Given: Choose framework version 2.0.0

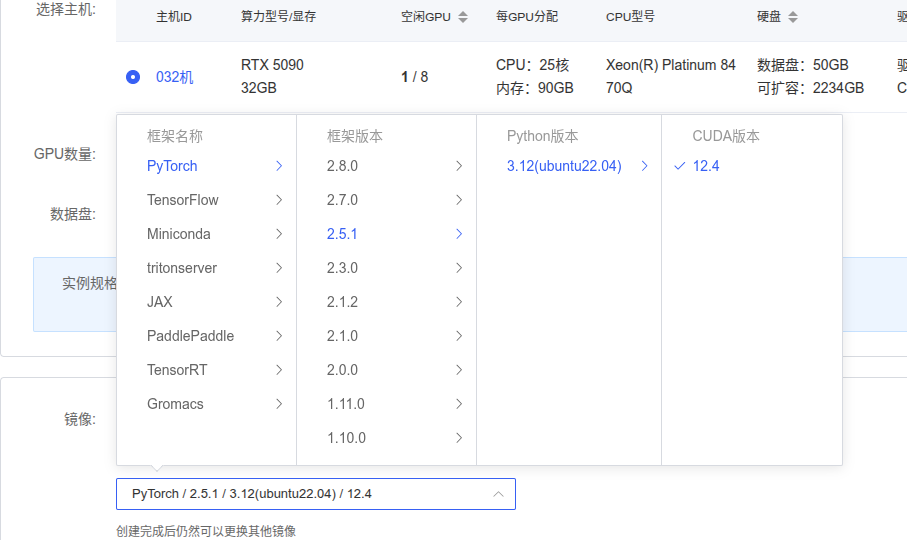Looking at the screenshot, I should 342,370.
